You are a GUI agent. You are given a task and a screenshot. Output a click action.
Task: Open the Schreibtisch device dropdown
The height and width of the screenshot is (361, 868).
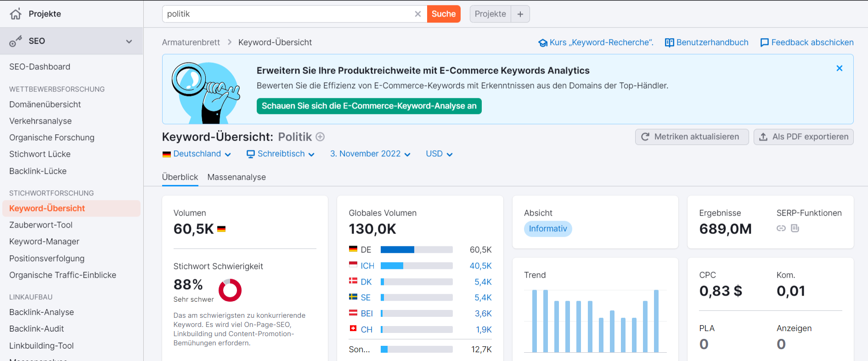(281, 154)
